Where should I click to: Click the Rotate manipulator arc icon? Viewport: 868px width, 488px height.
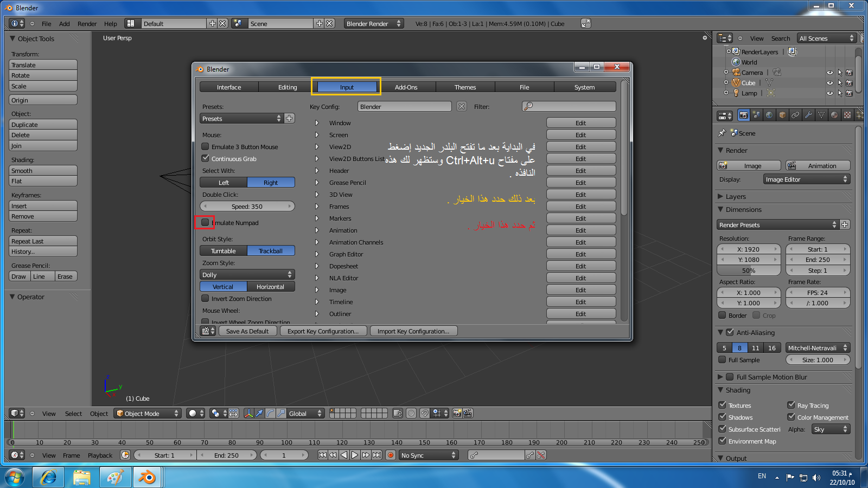pos(270,413)
